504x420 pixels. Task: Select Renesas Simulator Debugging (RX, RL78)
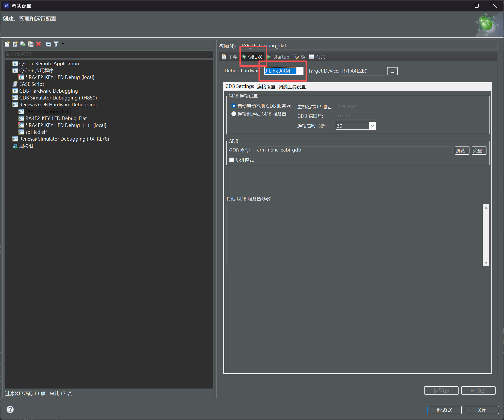tap(64, 139)
